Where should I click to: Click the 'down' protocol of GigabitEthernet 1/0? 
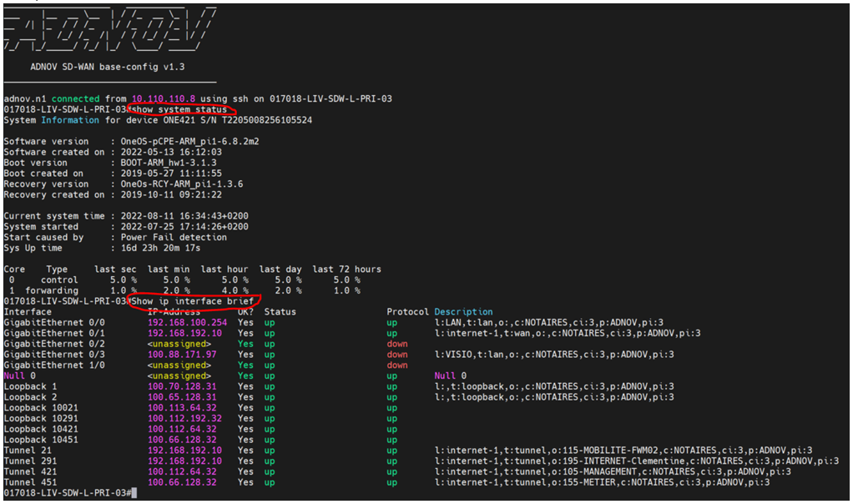(397, 365)
